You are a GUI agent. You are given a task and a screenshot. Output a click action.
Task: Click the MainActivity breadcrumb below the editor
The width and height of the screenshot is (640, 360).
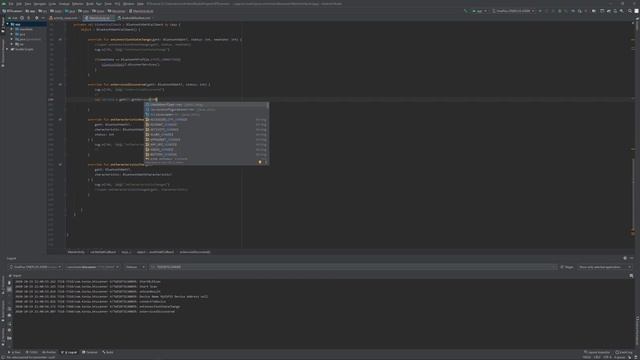click(76, 252)
